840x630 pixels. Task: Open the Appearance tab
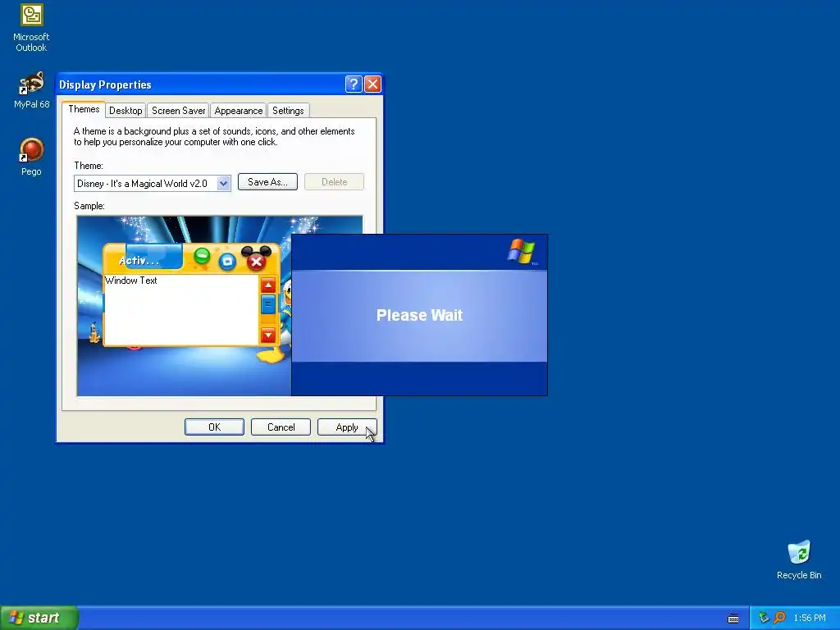(239, 111)
